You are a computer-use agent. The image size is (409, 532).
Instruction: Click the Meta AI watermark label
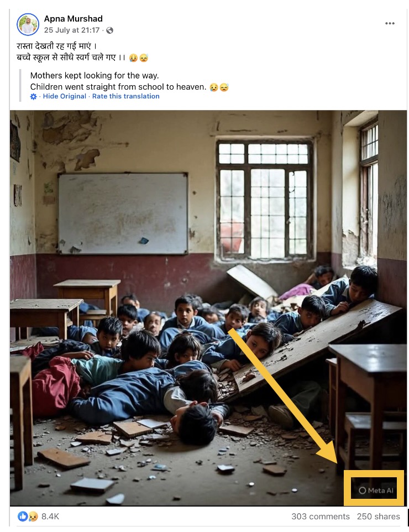(x=376, y=491)
